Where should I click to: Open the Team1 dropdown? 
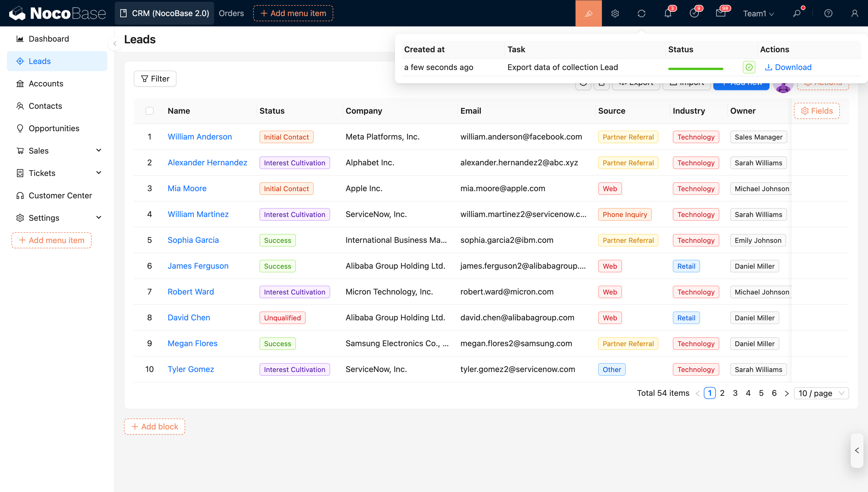coord(758,13)
